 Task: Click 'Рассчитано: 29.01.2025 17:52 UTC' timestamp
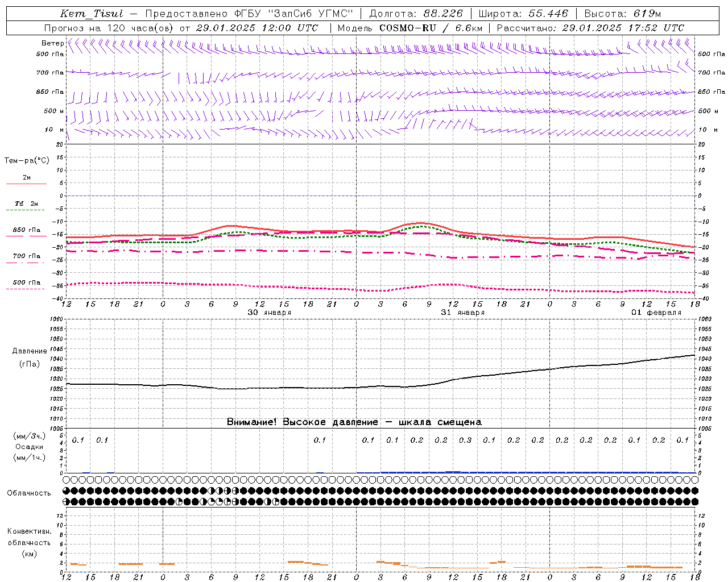click(590, 28)
